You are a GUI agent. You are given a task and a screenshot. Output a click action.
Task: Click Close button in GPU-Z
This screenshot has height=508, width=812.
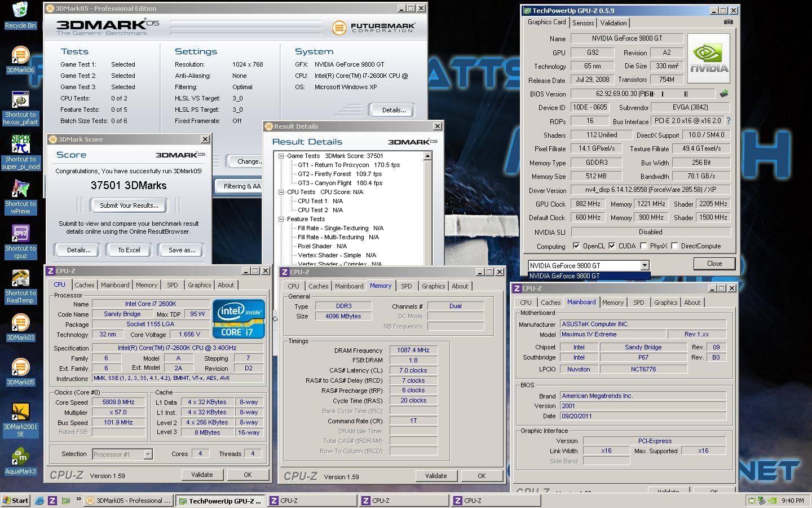[x=714, y=264]
